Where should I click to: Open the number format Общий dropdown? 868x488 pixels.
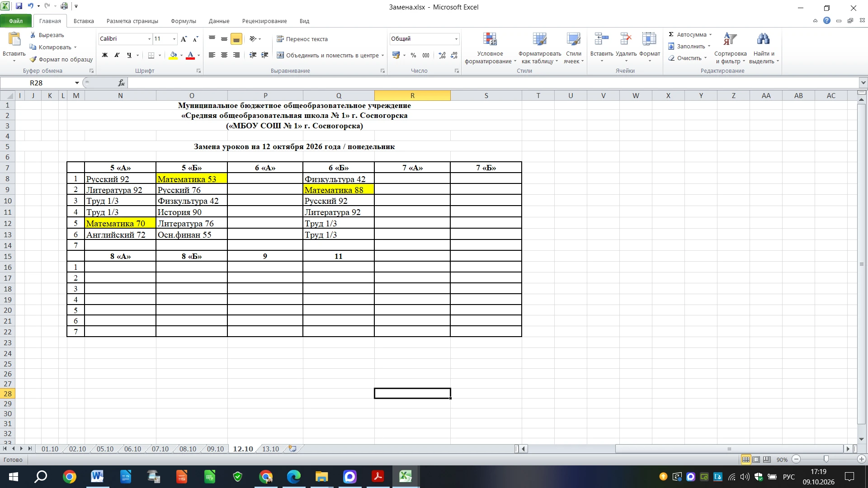tap(456, 39)
